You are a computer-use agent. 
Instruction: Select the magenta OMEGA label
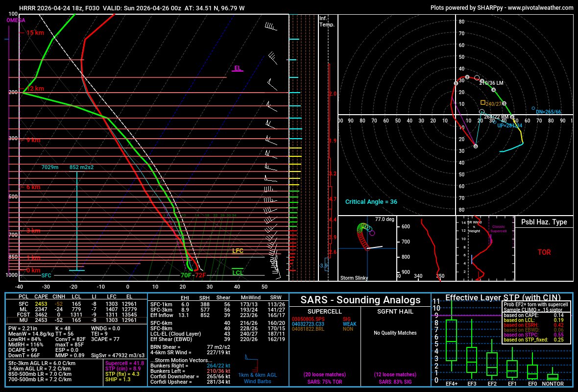pyautogui.click(x=16, y=20)
